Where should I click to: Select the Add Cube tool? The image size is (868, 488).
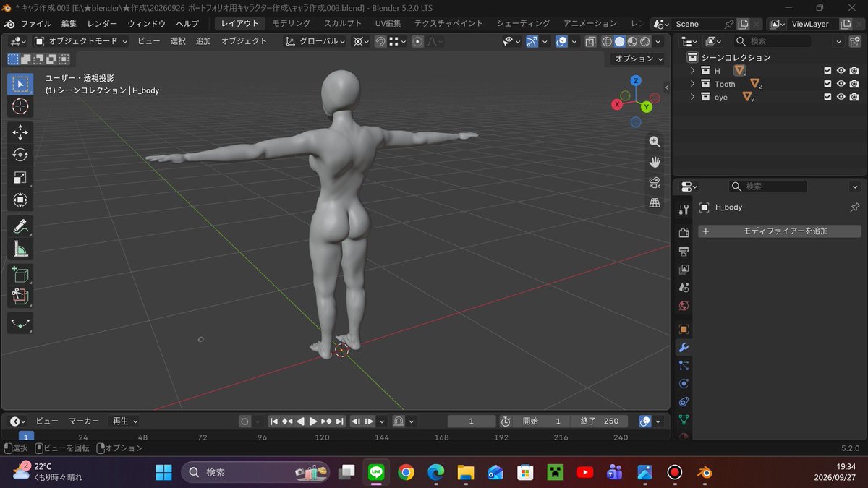20,275
